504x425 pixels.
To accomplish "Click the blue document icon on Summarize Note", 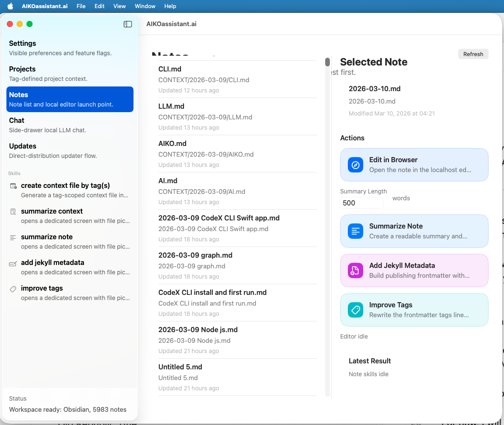I will (355, 231).
